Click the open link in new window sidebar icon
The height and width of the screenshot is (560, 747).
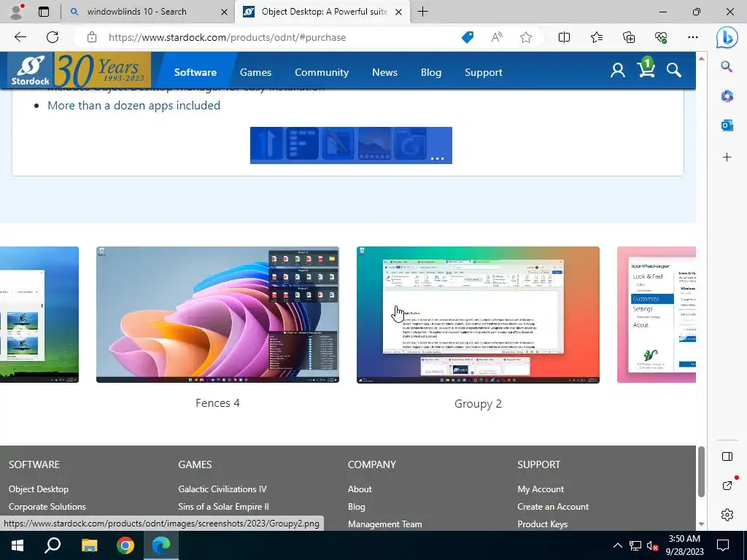(727, 485)
